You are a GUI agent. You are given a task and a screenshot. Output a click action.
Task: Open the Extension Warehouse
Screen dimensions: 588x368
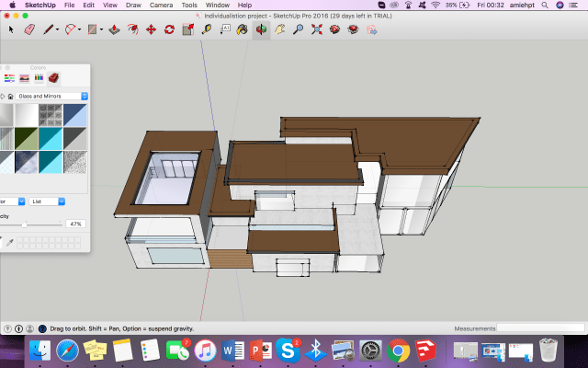(353, 29)
